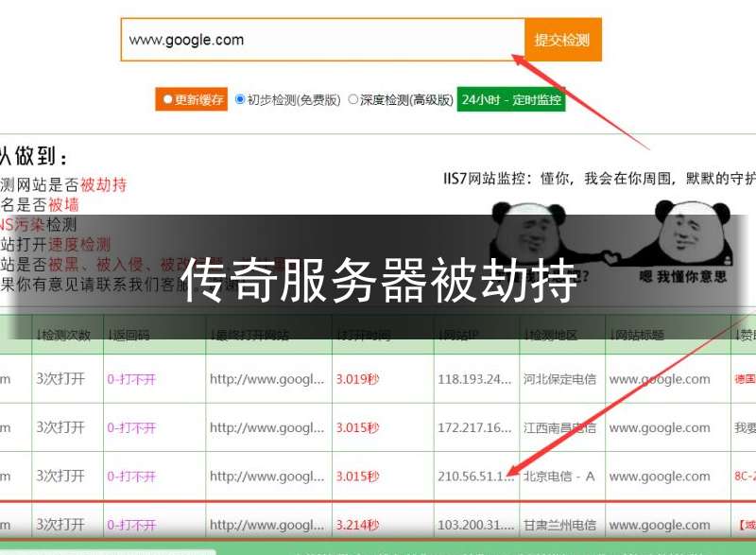This screenshot has height=555, width=756.
Task: Open the green 24小时 - 定时监控 button
Action: coord(511,99)
